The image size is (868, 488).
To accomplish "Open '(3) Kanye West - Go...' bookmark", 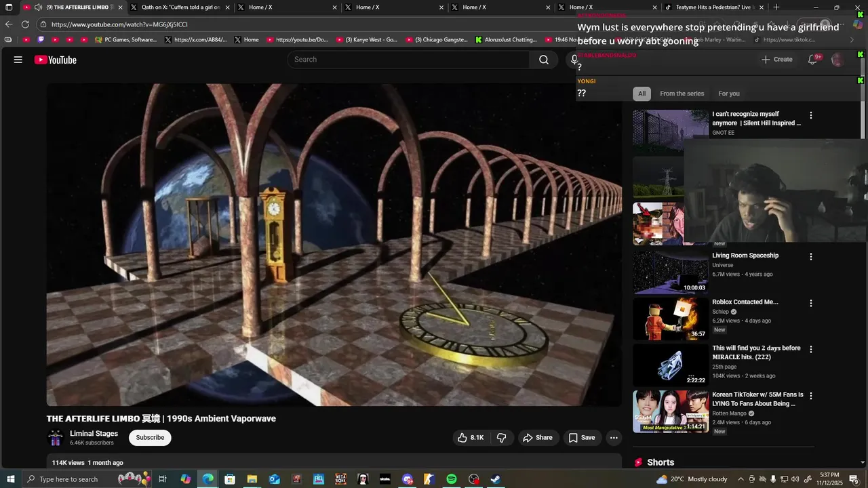I will 366,40.
